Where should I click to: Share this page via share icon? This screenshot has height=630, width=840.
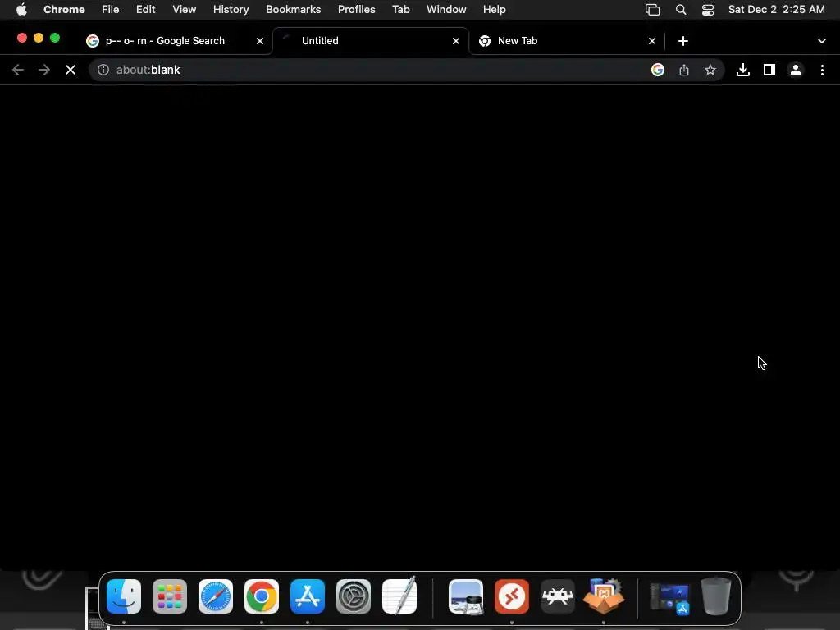[x=684, y=71]
